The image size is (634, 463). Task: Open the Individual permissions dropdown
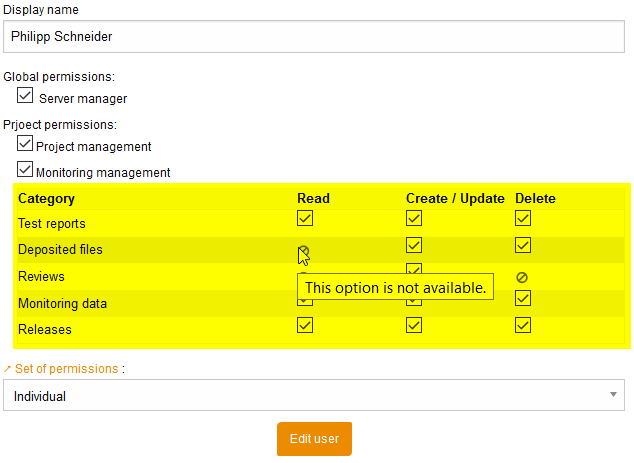coord(313,396)
